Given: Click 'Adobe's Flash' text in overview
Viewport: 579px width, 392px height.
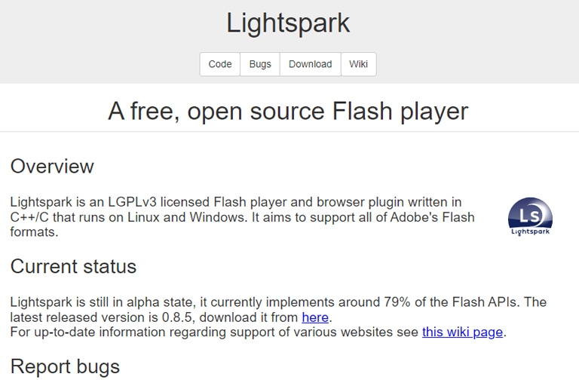Looking at the screenshot, I should tap(432, 217).
